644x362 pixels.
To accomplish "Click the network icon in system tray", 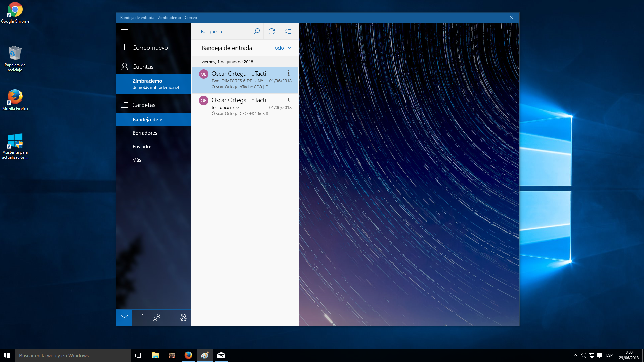I will pyautogui.click(x=592, y=355).
